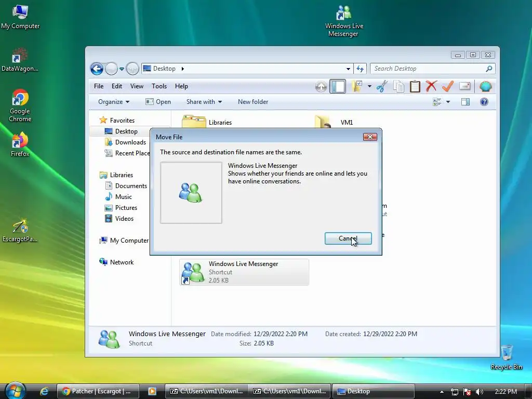Select Documents library in sidebar
This screenshot has width=532, height=399.
[x=126, y=186]
